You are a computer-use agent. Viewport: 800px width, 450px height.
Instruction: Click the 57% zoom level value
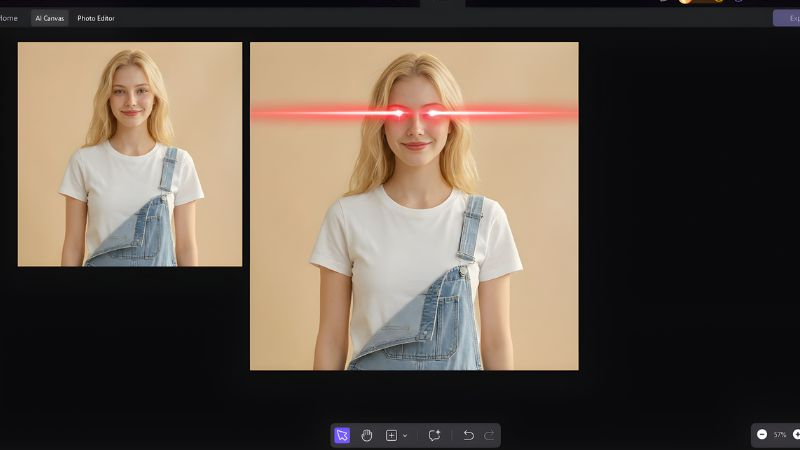pos(780,435)
